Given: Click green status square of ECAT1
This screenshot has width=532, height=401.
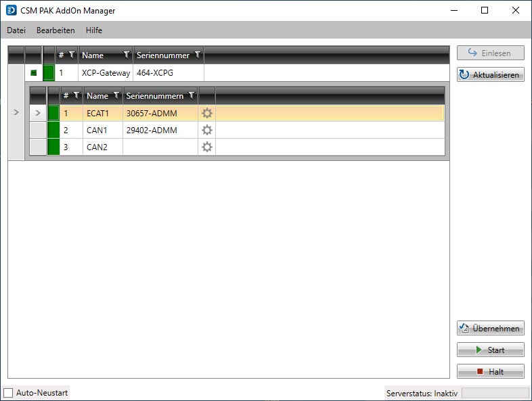Looking at the screenshot, I should tap(53, 113).
